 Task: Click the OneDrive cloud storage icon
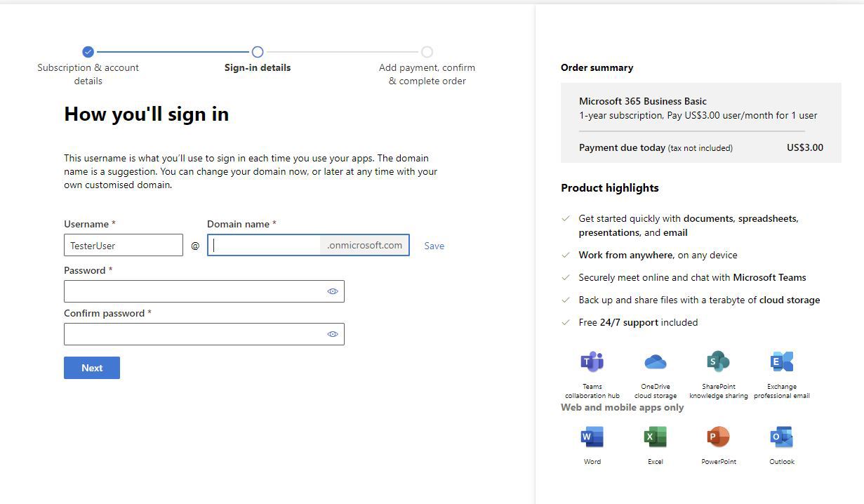coord(655,362)
